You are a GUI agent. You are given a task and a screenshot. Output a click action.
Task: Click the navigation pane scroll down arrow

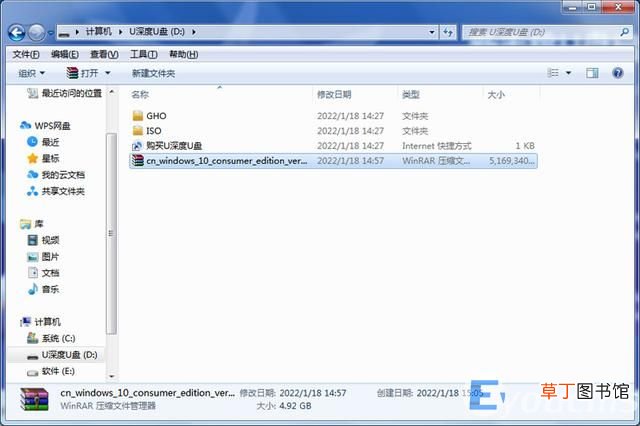[112, 376]
